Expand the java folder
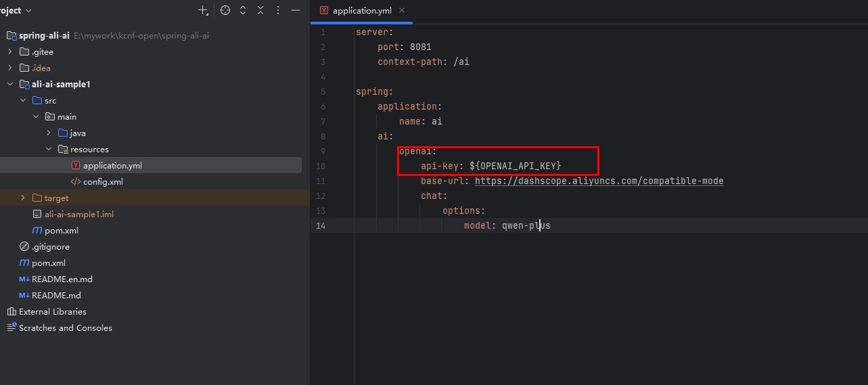868x385 pixels. coord(49,133)
